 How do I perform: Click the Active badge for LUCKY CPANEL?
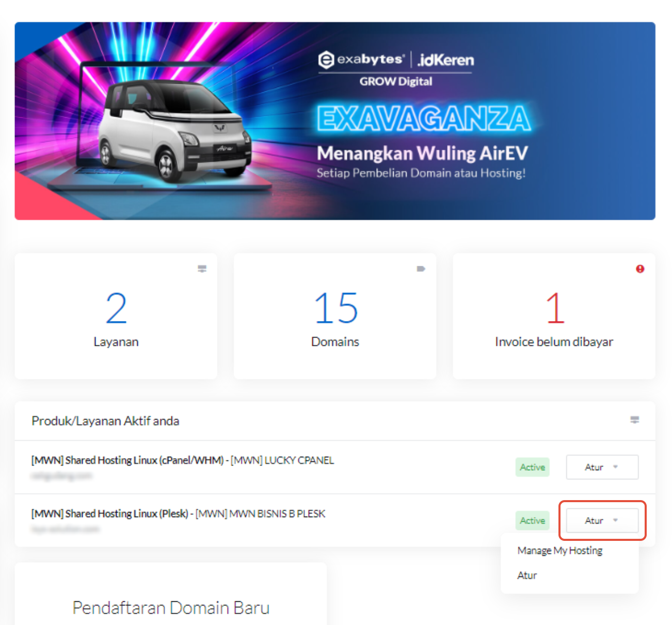pyautogui.click(x=533, y=467)
